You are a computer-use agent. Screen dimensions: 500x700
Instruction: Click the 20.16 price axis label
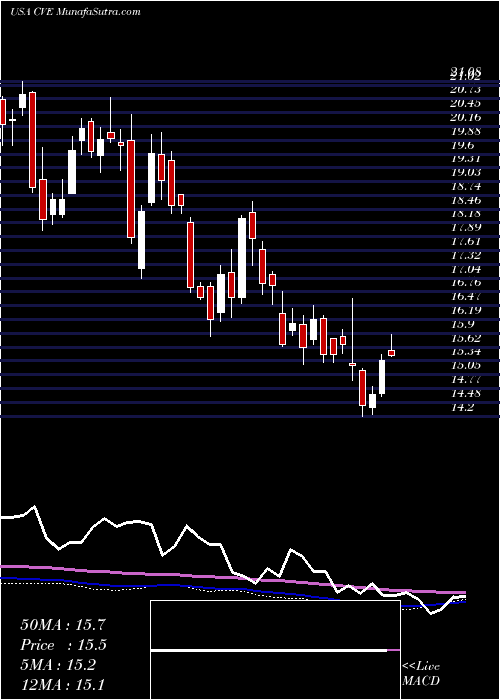coord(466,118)
